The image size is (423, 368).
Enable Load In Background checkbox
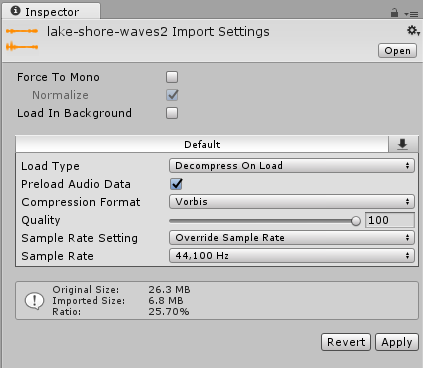172,113
